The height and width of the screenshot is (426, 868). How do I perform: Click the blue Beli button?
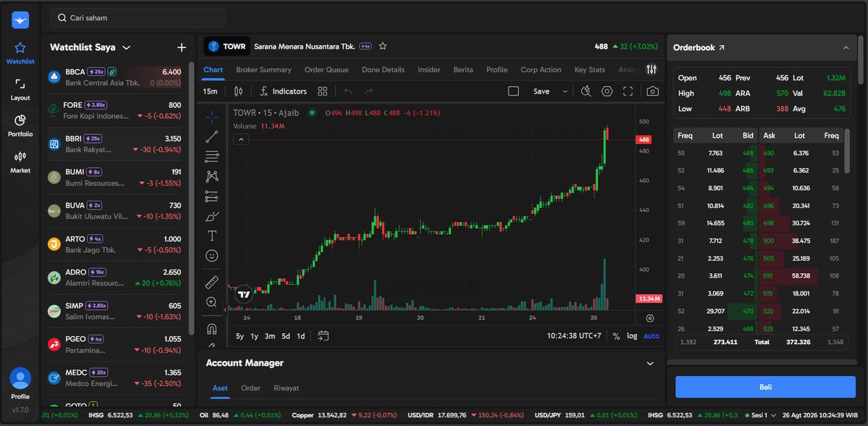coord(765,387)
